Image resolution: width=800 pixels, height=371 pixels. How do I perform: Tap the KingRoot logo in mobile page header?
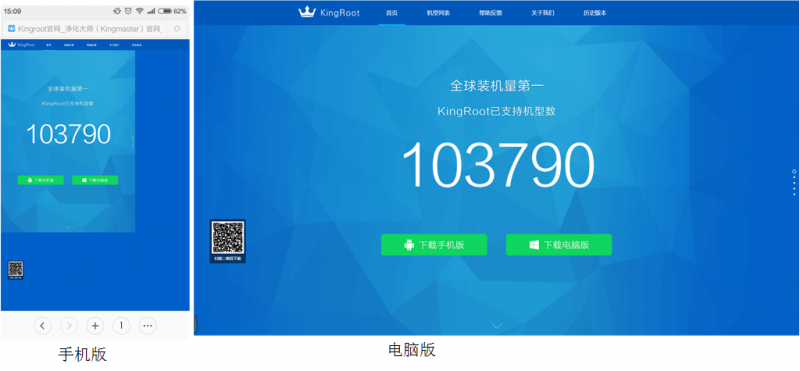pos(21,45)
